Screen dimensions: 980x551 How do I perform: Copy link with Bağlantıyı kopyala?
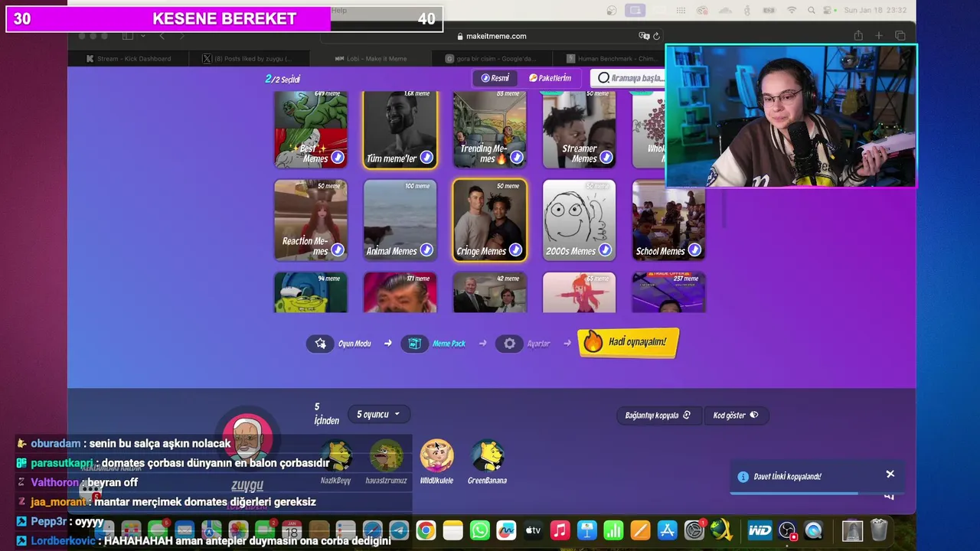click(658, 415)
